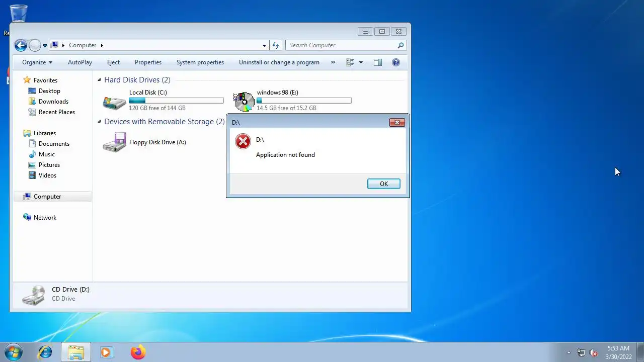The width and height of the screenshot is (644, 362).
Task: Click CD Drive (D:) text in details pane
Action: tap(70, 290)
